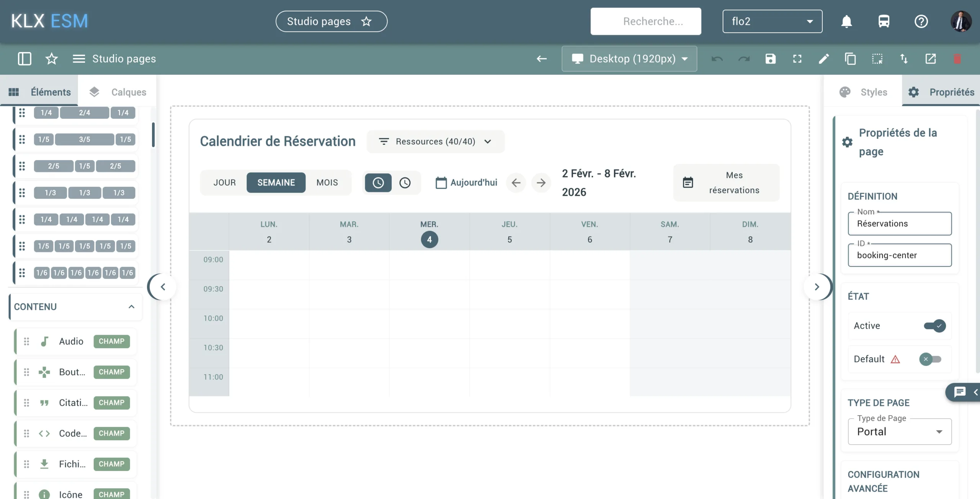Expand the Ressources (40/40) filter dropdown
Image resolution: width=980 pixels, height=499 pixels.
pyautogui.click(x=436, y=142)
